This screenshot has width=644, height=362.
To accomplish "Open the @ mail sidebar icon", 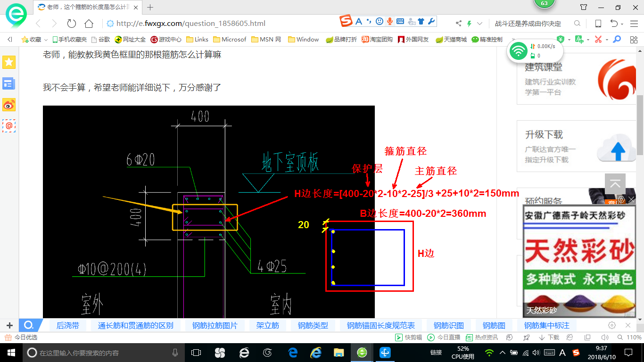I will coord(9,126).
